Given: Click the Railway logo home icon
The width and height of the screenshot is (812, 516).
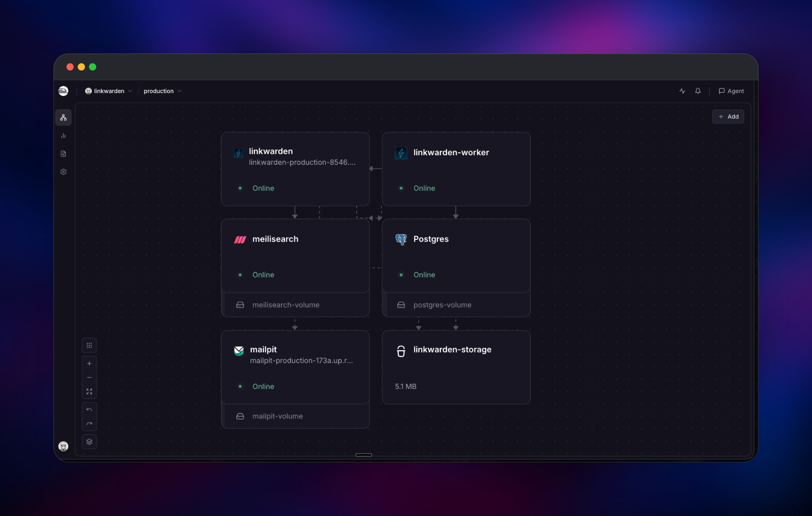Looking at the screenshot, I should pos(64,91).
